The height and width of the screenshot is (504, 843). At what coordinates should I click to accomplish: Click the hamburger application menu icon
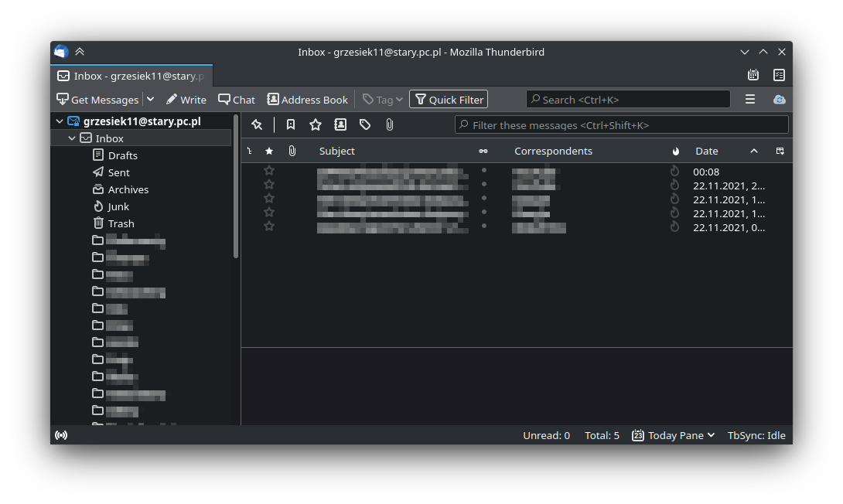[749, 100]
